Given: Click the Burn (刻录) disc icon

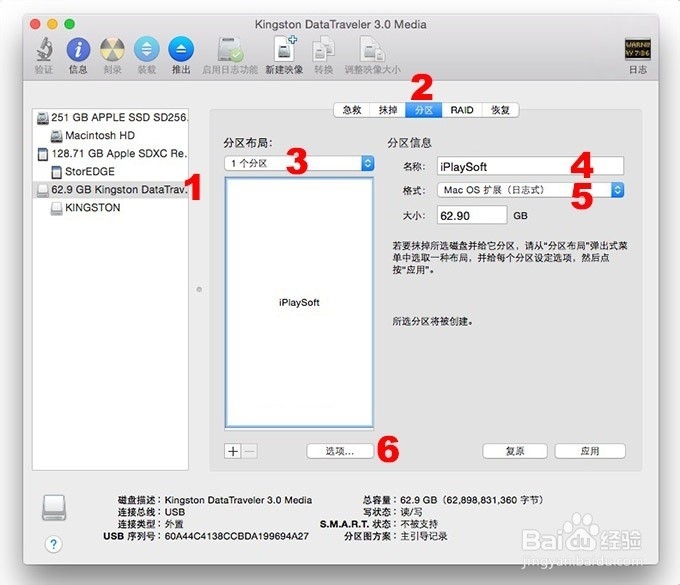Looking at the screenshot, I should coord(112,49).
